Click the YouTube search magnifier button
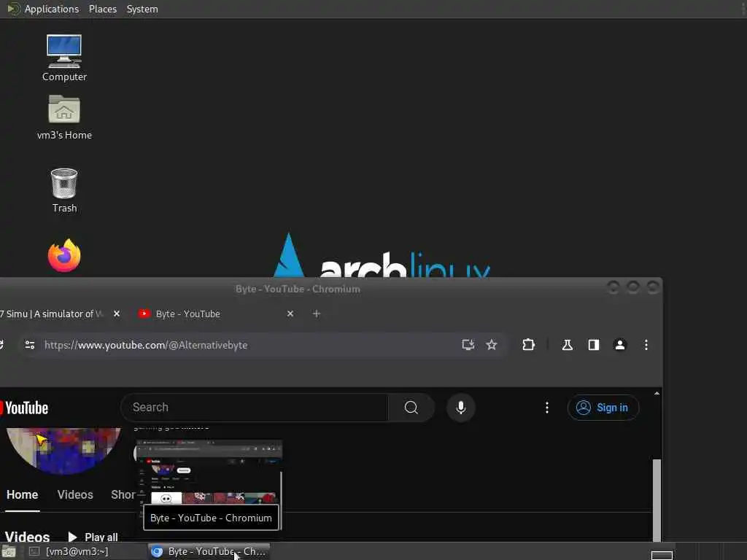The image size is (747, 560). point(411,408)
